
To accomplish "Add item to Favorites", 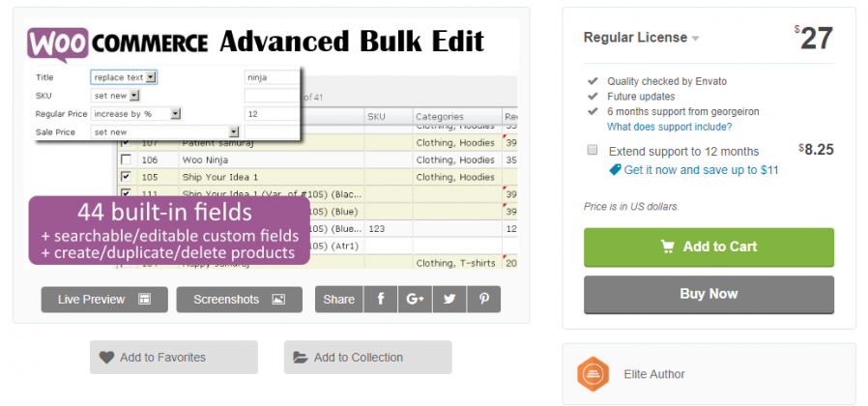I will [x=174, y=358].
